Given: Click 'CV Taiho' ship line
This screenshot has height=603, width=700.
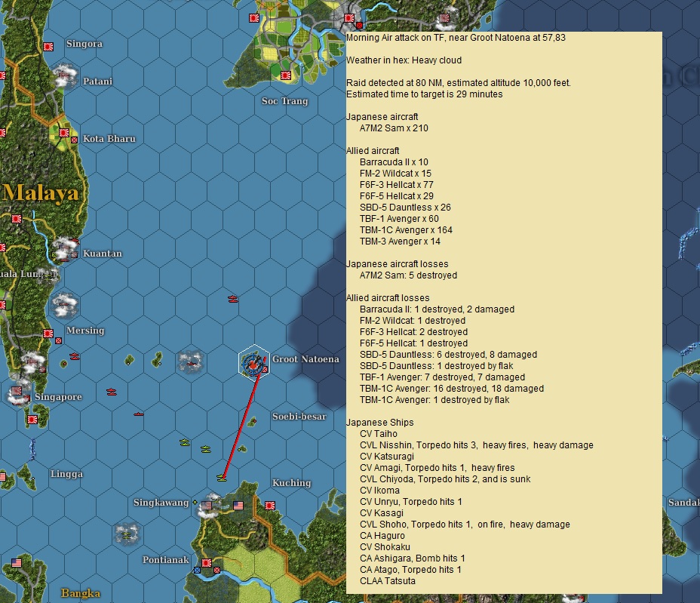Looking at the screenshot, I should pos(378,434).
